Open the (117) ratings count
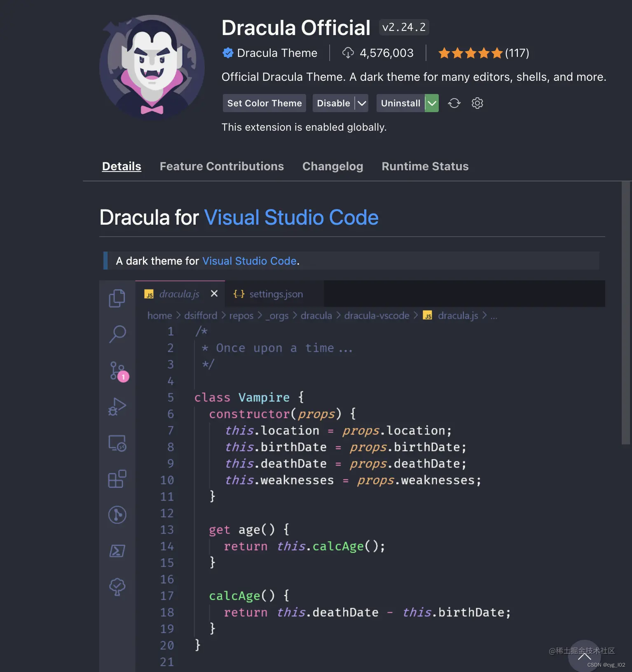 point(517,53)
